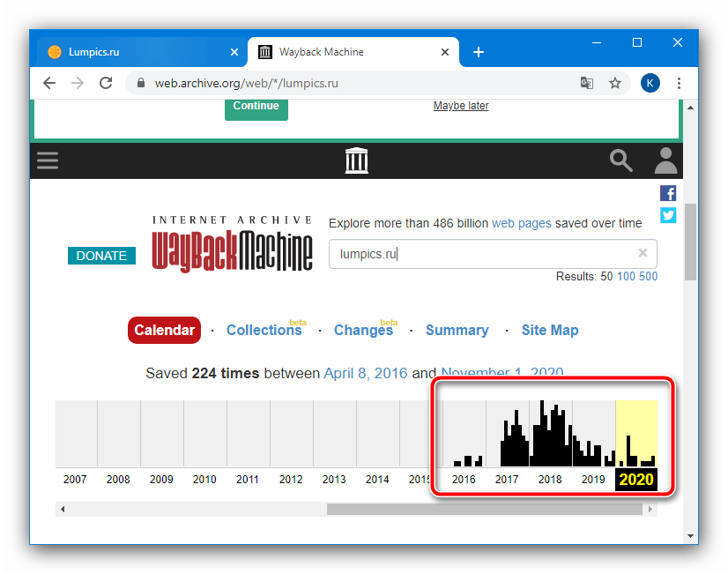
Task: Close the Wayback Machine tab
Action: click(x=445, y=52)
